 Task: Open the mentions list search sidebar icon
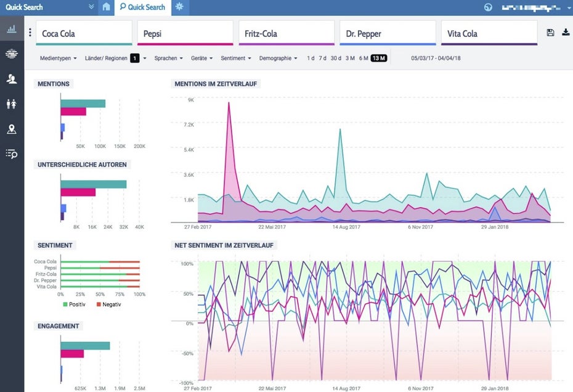pos(12,154)
